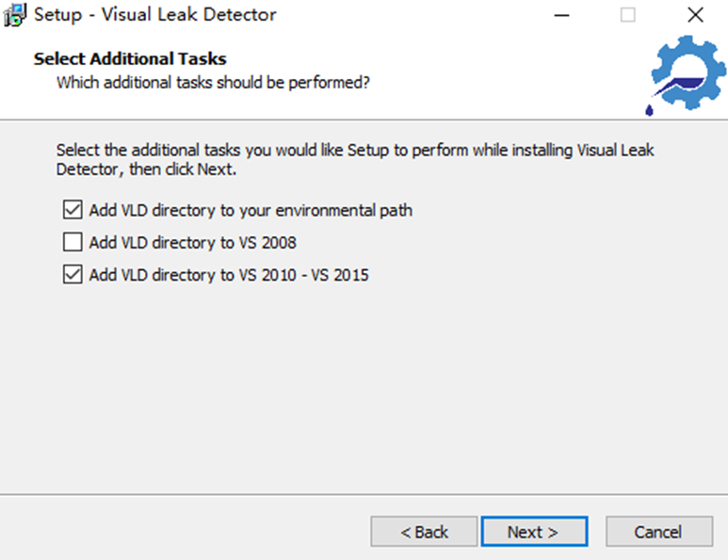Click the "Which additional tasks should be performed?" subtitle
The image size is (728, 560).
coord(213,83)
